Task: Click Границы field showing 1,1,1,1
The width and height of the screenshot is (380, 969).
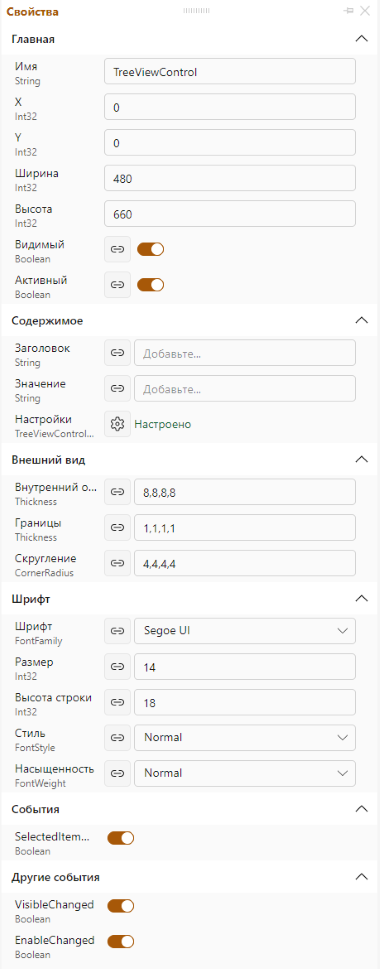Action: (x=245, y=528)
